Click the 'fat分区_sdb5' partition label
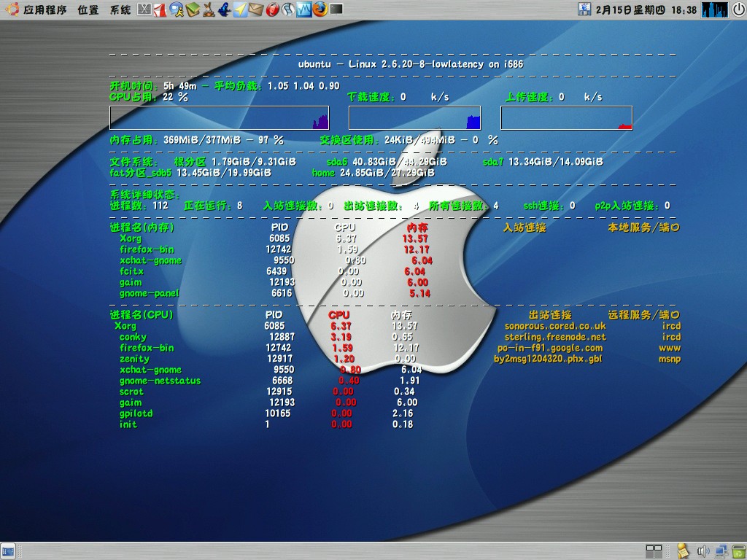Viewport: 747px width, 560px height. click(x=141, y=172)
